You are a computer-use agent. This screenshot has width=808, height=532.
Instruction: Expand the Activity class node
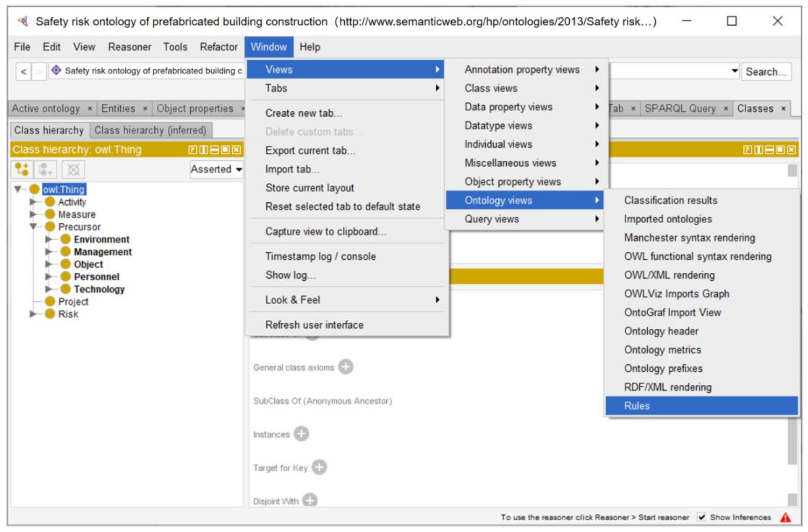(x=33, y=202)
